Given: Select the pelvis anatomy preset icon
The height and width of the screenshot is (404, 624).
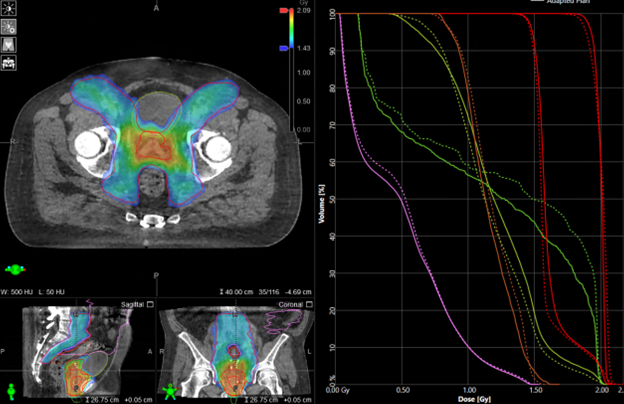Looking at the screenshot, I should (8, 45).
